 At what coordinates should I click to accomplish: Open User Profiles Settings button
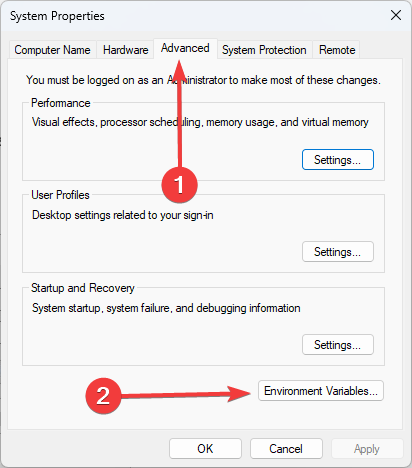[338, 252]
